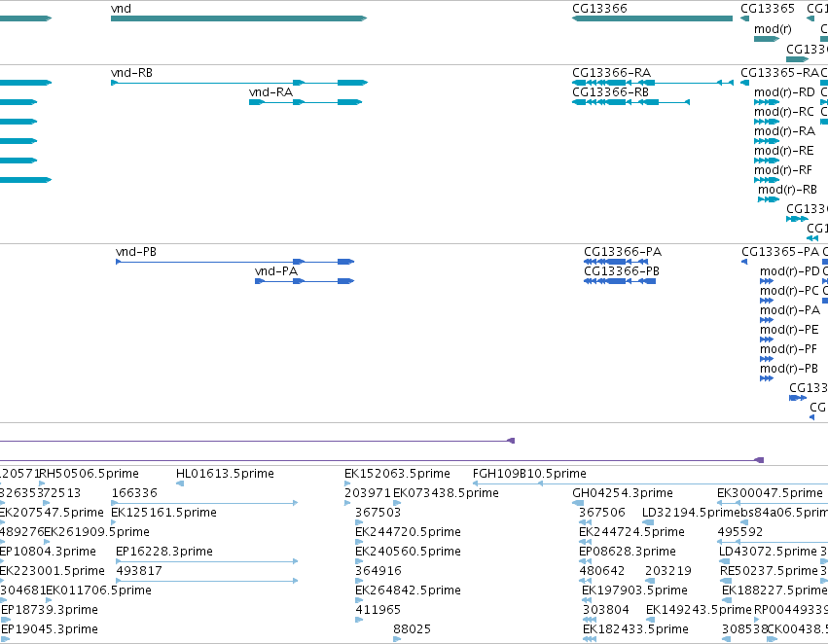Image resolution: width=828 pixels, height=644 pixels.
Task: Click the CG13366-PB protein label
Action: click(x=622, y=271)
